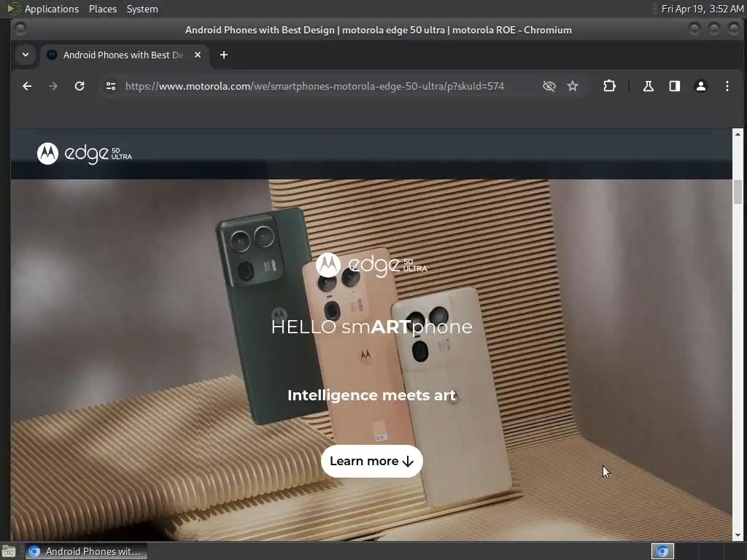The width and height of the screenshot is (747, 560).
Task: Open a new browser tab
Action: tap(224, 55)
